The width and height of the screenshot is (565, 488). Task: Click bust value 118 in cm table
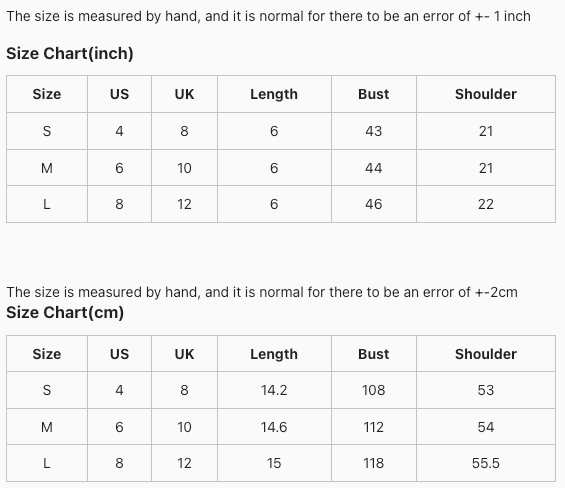(374, 463)
